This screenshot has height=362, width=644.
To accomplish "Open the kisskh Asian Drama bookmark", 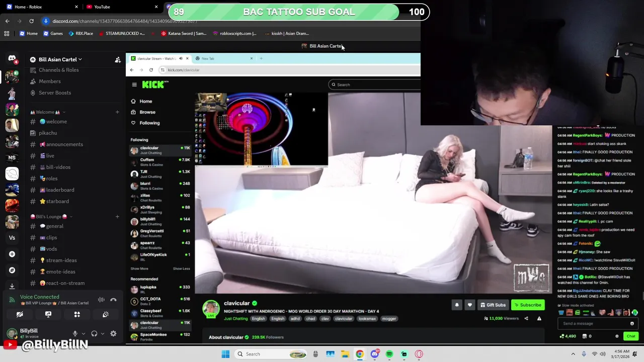I will (x=286, y=34).
